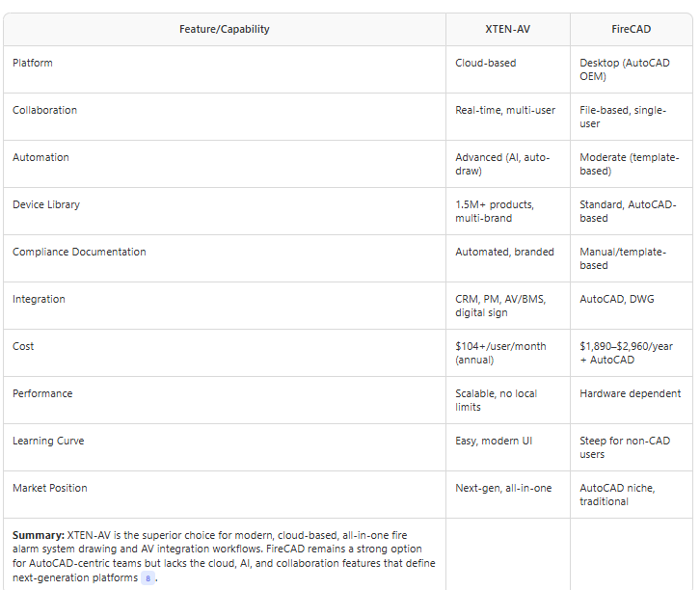Select the Device Library row label
700x590 pixels.
46,204
